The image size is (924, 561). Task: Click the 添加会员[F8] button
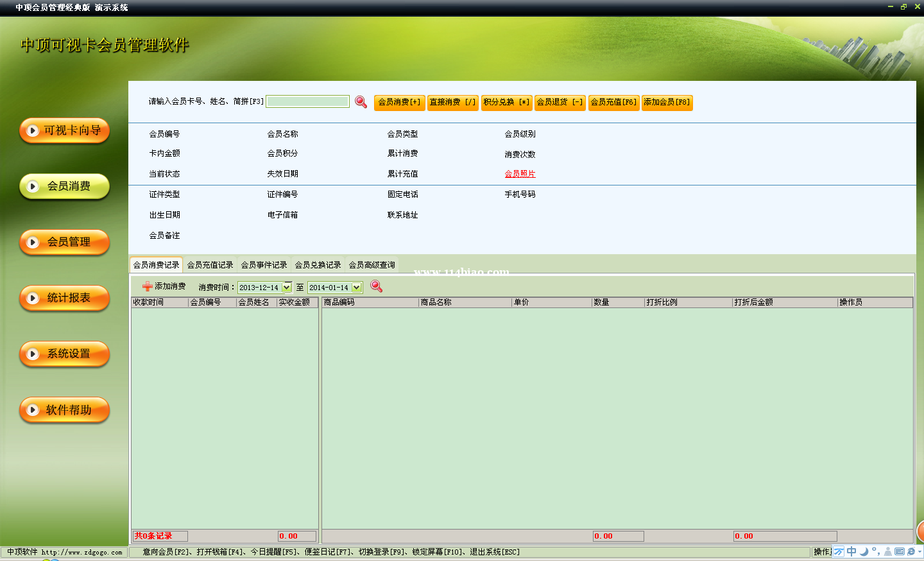667,102
